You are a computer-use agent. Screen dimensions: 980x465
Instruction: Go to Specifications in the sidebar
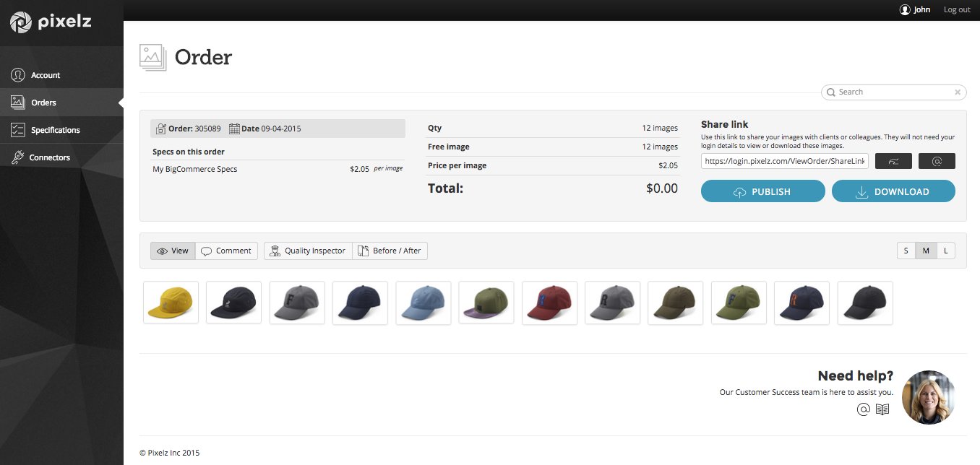tap(55, 130)
